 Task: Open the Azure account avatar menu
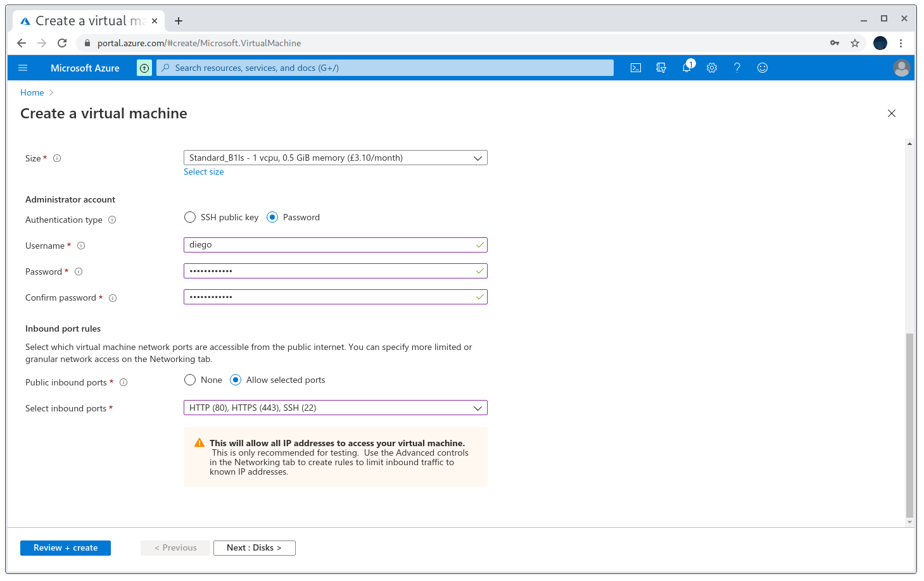point(901,68)
